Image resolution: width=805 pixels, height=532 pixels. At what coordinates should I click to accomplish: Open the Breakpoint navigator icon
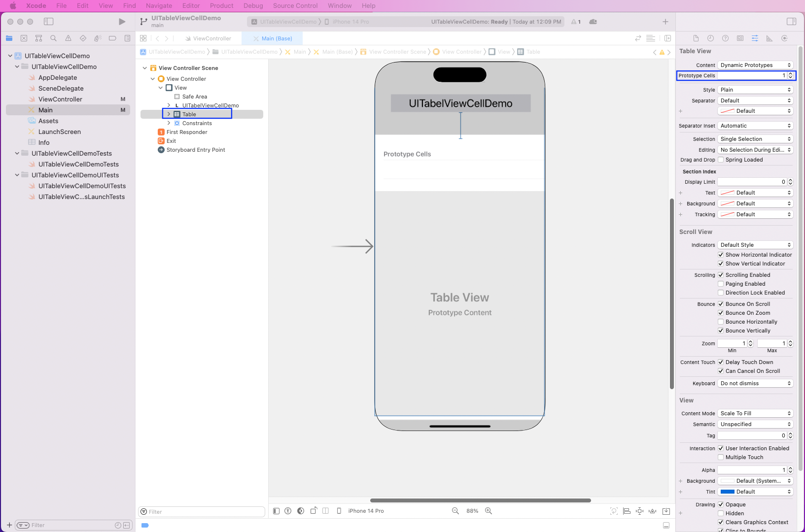point(112,38)
